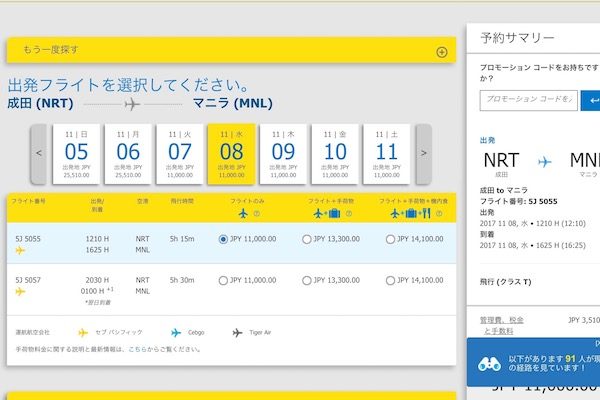Click plane suitcase and cutlery icon in header
This screenshot has width=600, height=400.
tap(411, 213)
